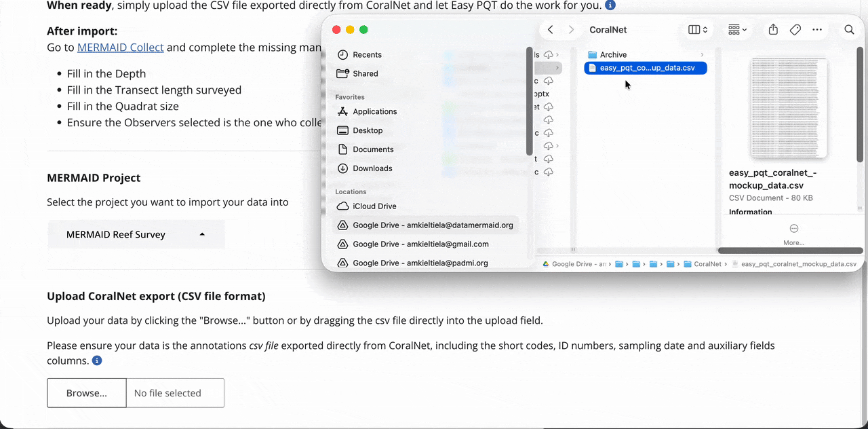
Task: Go back with Finder's back arrow
Action: pos(551,30)
